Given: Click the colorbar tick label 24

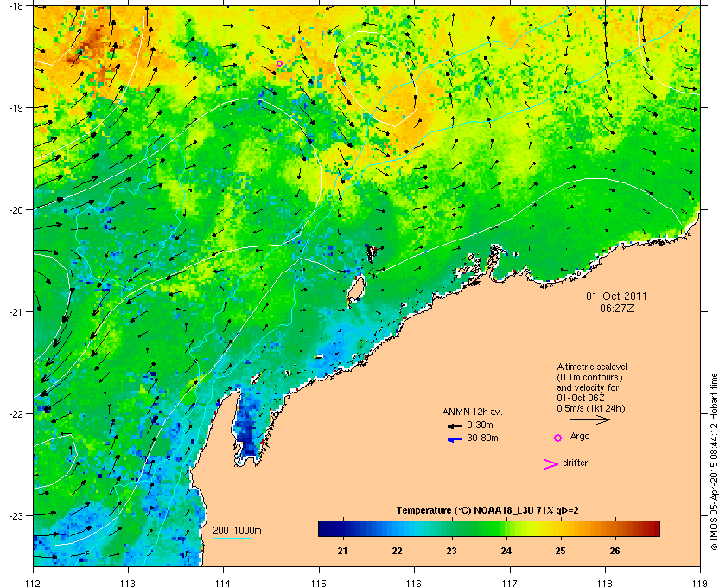Looking at the screenshot, I should [x=506, y=551].
